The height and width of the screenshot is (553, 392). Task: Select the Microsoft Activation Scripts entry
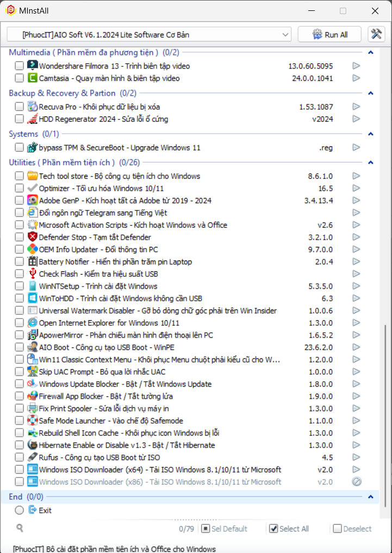[133, 225]
